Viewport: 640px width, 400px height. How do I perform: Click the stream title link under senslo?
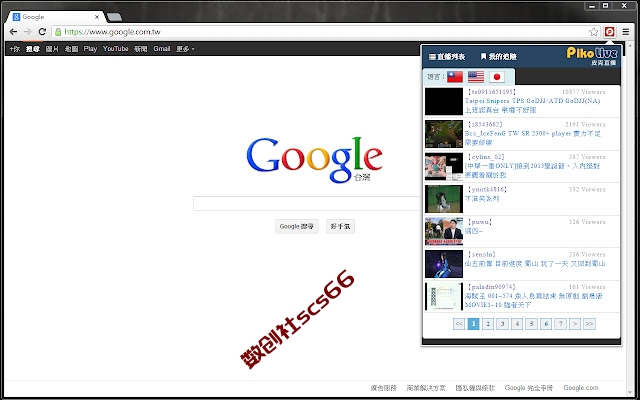pos(535,264)
